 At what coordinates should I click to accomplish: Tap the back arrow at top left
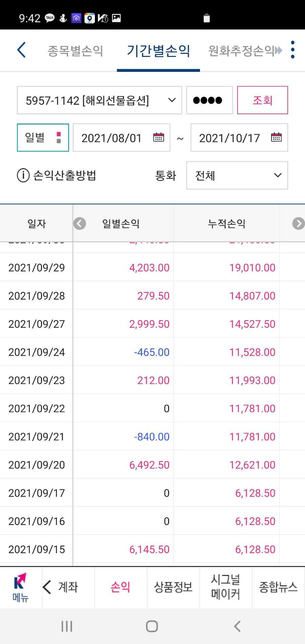pyautogui.click(x=21, y=50)
